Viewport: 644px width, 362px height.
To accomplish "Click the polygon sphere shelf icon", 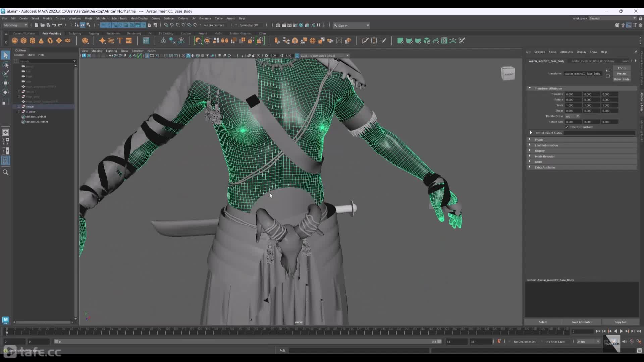I will click(15, 41).
